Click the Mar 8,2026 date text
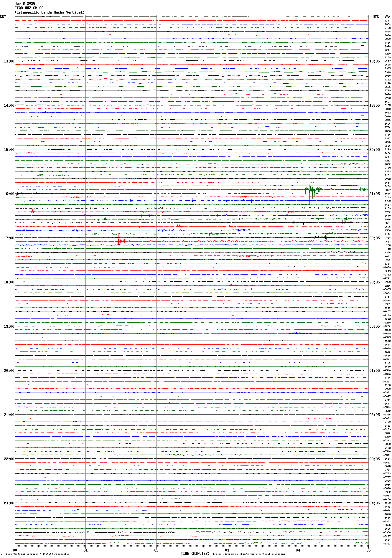 click(x=25, y=4)
